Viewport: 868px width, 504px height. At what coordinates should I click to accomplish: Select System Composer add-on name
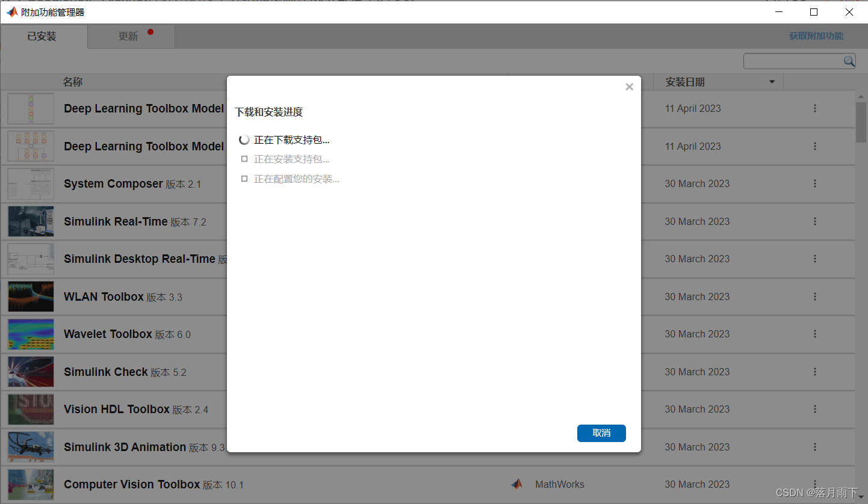coord(113,183)
